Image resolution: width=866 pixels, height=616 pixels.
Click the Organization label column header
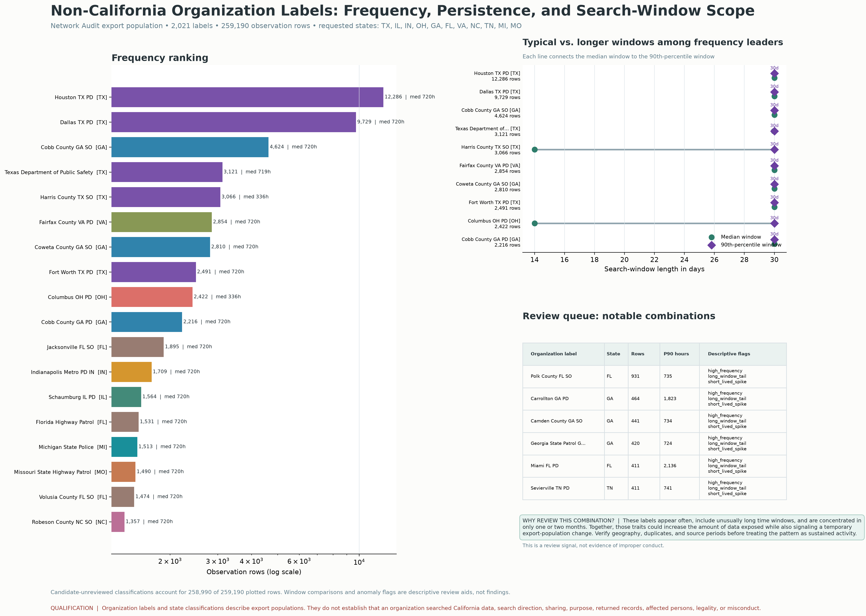point(553,354)
